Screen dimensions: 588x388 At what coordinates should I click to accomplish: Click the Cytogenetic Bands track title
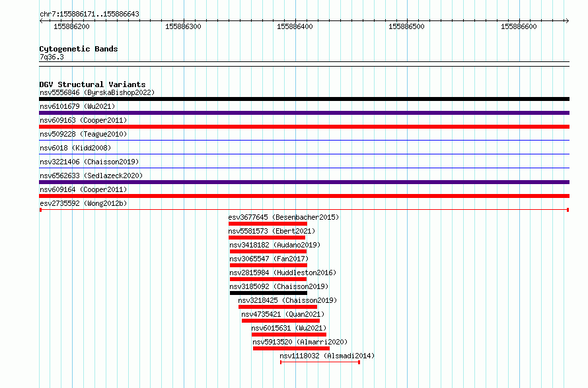[x=79, y=49]
